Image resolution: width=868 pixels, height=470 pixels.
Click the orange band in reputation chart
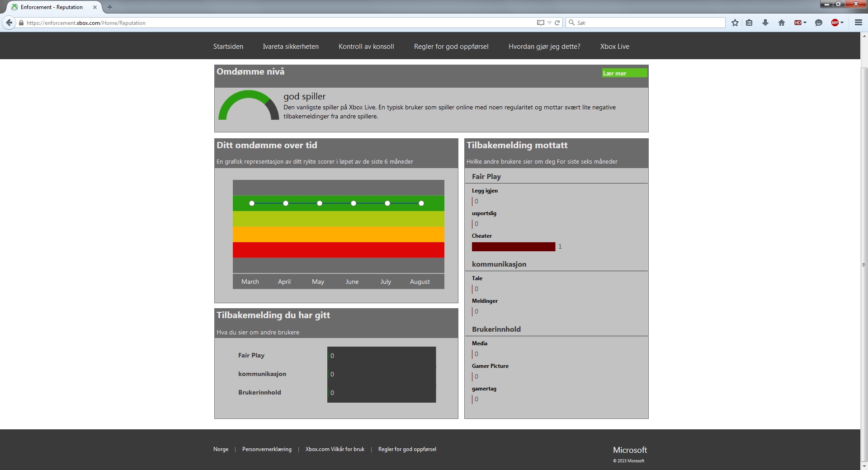(x=339, y=234)
